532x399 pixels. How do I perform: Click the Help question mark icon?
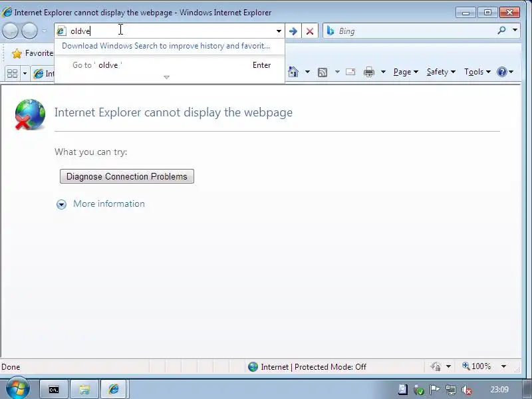[502, 72]
